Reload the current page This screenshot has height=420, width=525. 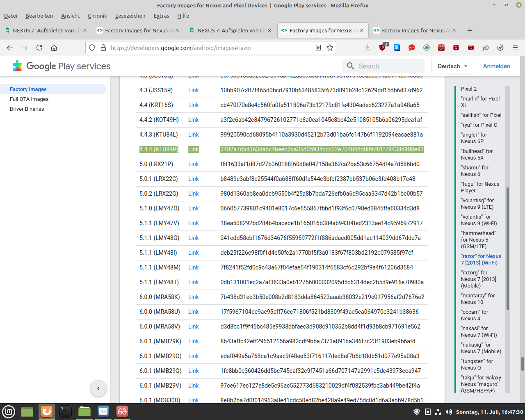pyautogui.click(x=39, y=48)
